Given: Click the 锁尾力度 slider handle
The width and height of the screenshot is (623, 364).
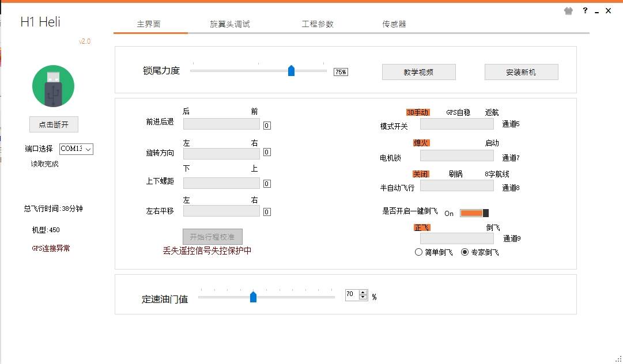Looking at the screenshot, I should (x=291, y=70).
